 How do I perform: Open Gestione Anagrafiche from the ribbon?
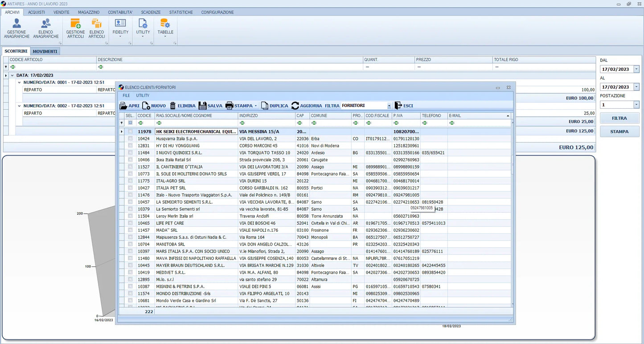coord(16,29)
